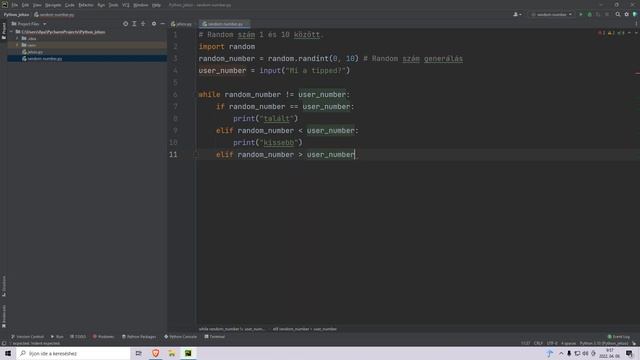This screenshot has height=360, width=640.
Task: Open the View menu
Action: (x=37, y=5)
